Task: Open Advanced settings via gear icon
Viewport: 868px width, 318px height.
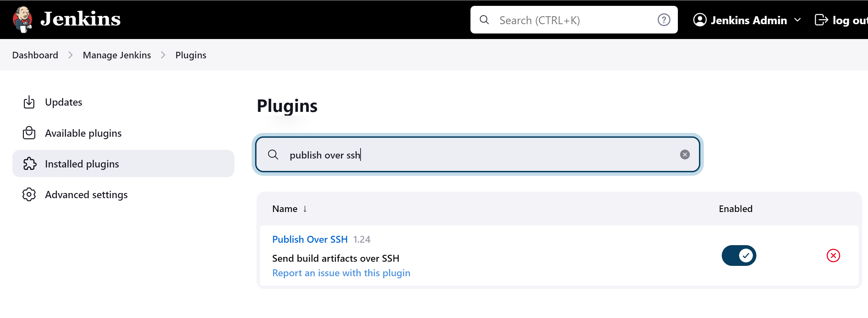Action: 29,194
